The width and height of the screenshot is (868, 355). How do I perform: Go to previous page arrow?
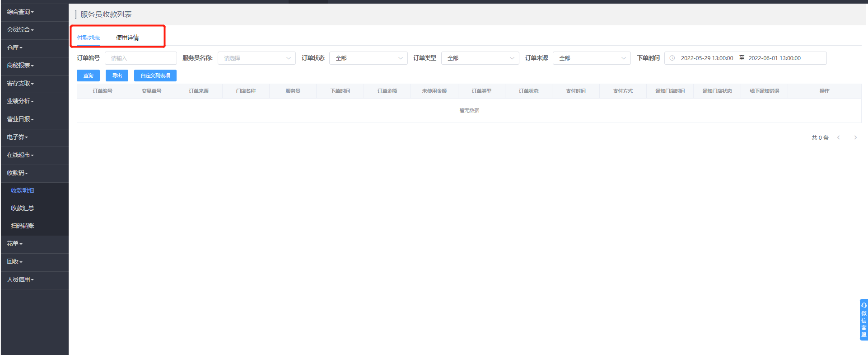[839, 137]
